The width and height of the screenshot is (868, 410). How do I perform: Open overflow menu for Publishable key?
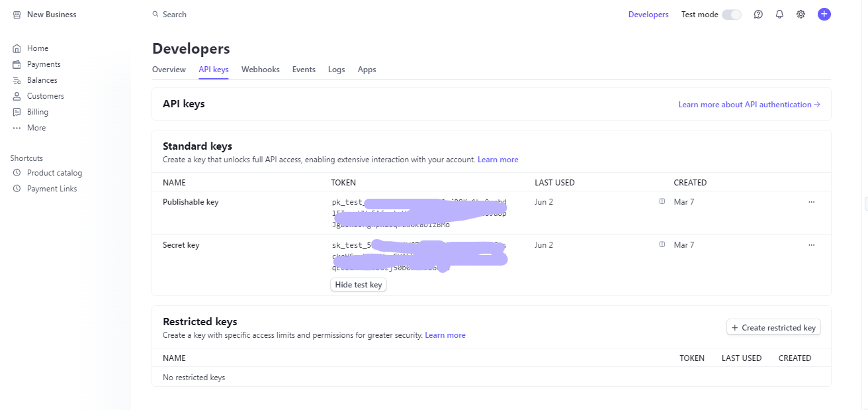812,202
